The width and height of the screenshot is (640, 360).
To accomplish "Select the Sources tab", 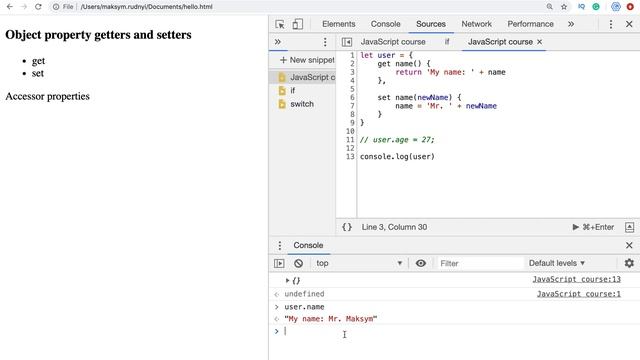I will tap(431, 24).
